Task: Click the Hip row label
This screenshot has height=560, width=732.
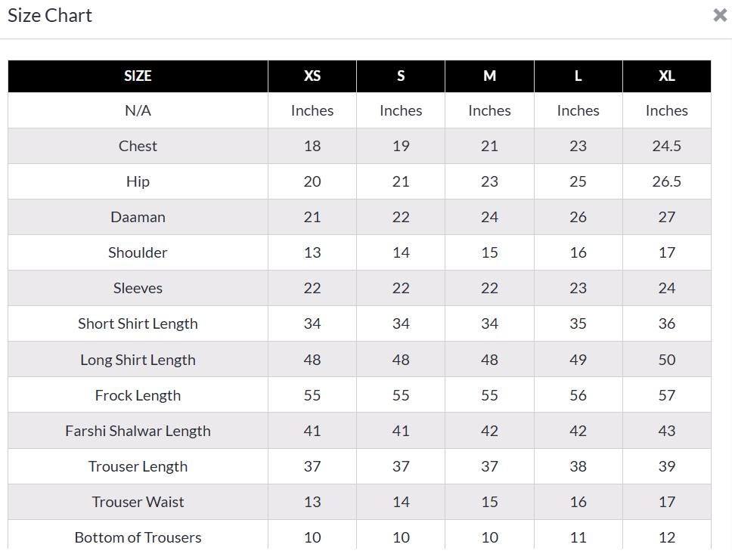Action: click(x=138, y=181)
